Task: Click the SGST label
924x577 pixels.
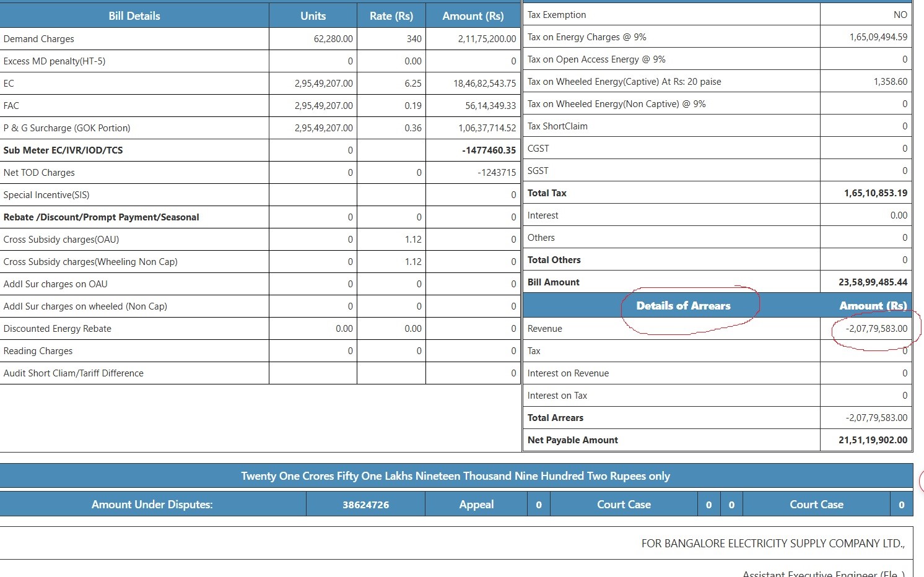Action: [x=538, y=171]
